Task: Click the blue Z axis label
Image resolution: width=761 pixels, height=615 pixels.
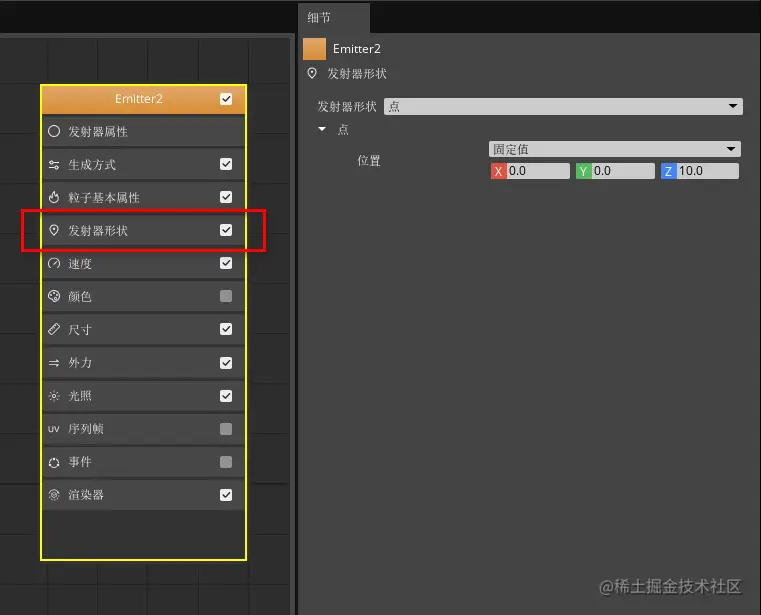Action: [669, 171]
